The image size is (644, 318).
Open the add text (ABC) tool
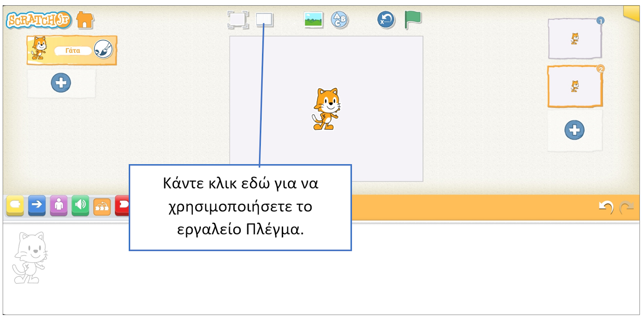tap(340, 20)
